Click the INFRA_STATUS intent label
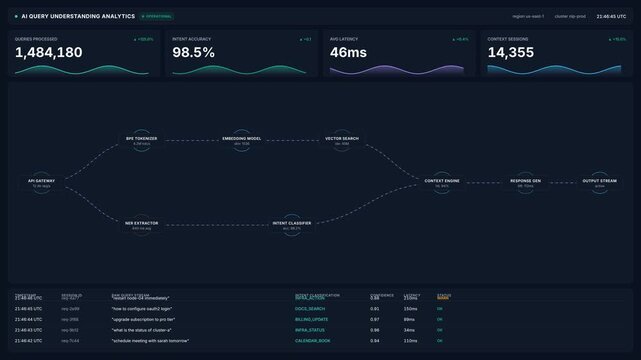The height and width of the screenshot is (360, 641). (310, 330)
